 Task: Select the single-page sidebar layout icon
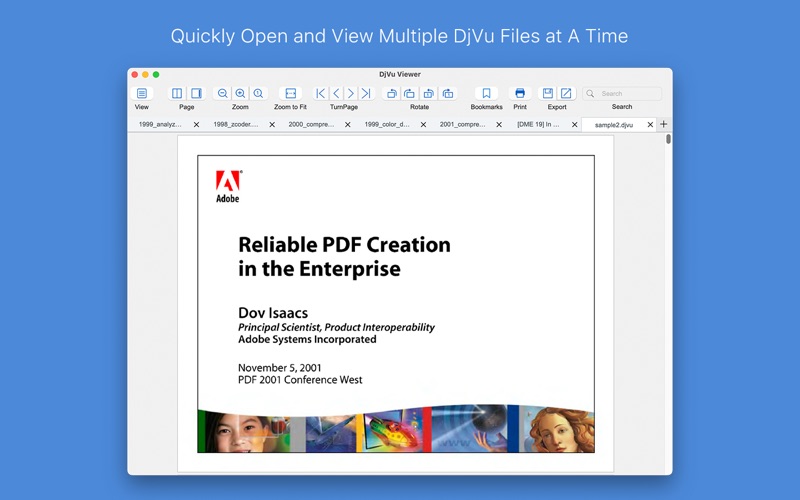pos(196,93)
